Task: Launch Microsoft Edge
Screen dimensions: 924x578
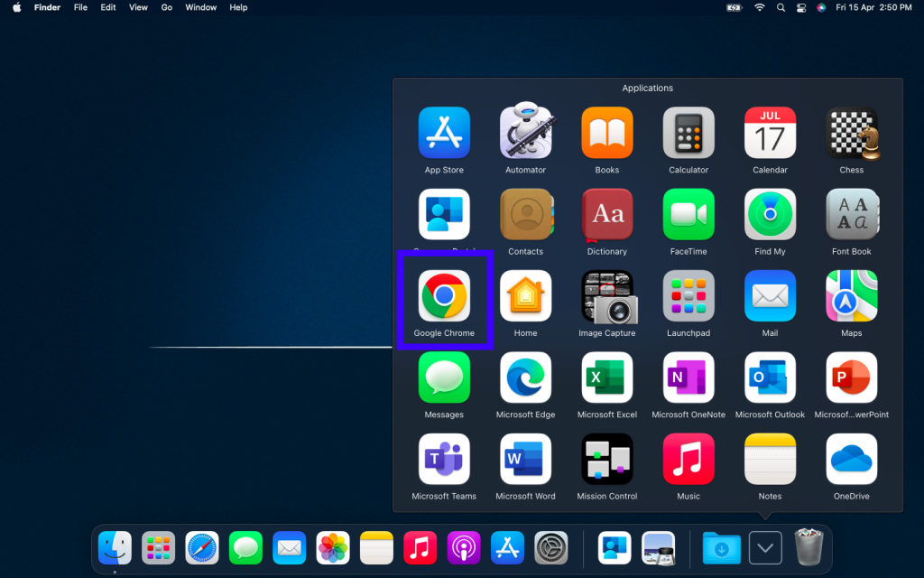Action: [525, 378]
